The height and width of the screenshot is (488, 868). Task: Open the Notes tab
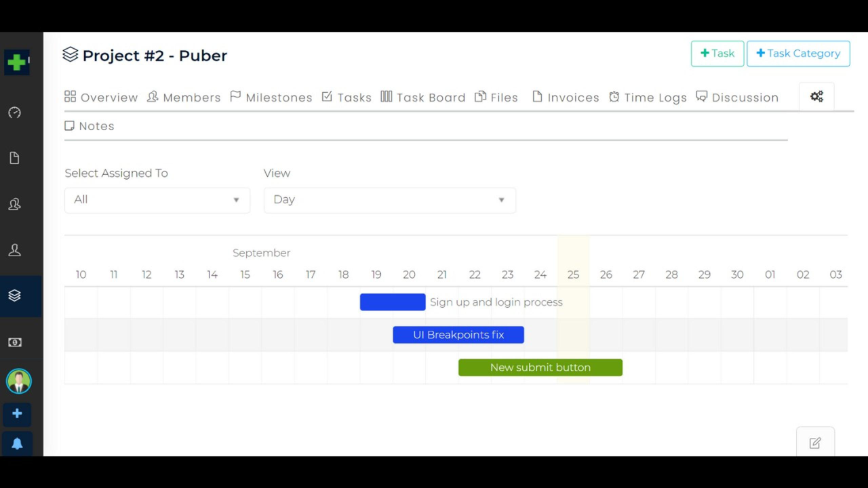point(90,126)
